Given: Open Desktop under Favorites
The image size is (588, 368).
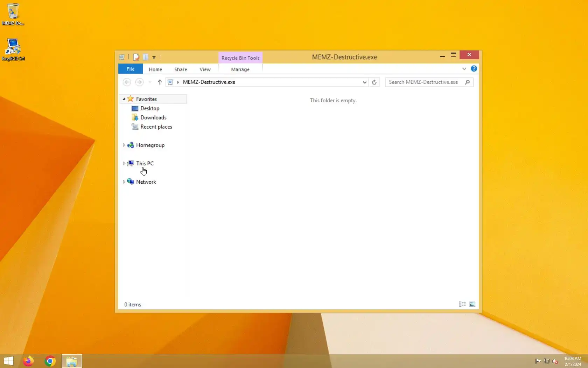Looking at the screenshot, I should coord(150,108).
